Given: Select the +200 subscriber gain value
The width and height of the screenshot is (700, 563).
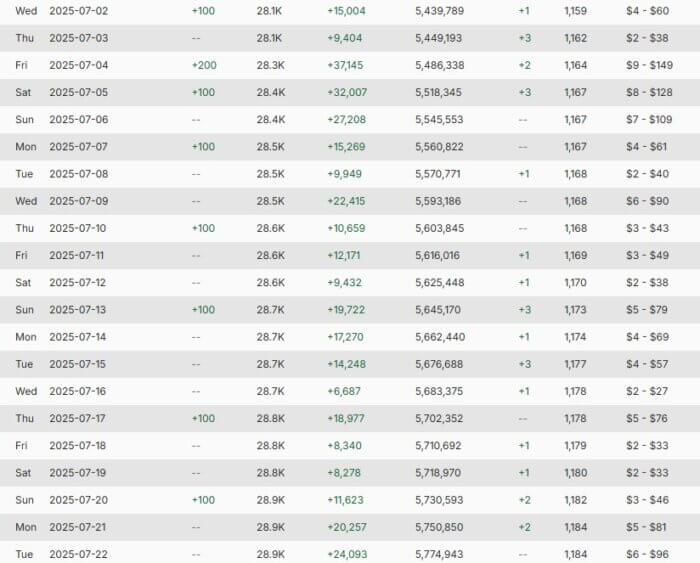Looking at the screenshot, I should click(203, 65).
